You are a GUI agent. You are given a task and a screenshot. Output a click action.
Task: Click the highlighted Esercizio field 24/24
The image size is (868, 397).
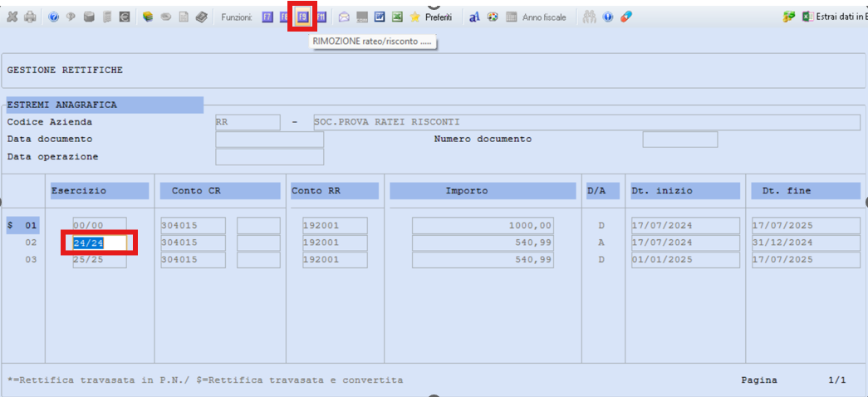(x=100, y=243)
